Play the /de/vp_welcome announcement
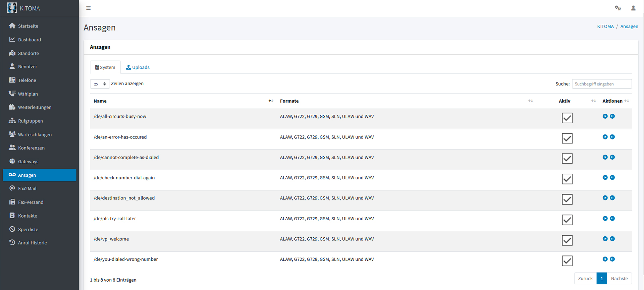Viewport: 644px width, 290px height. 605,239
